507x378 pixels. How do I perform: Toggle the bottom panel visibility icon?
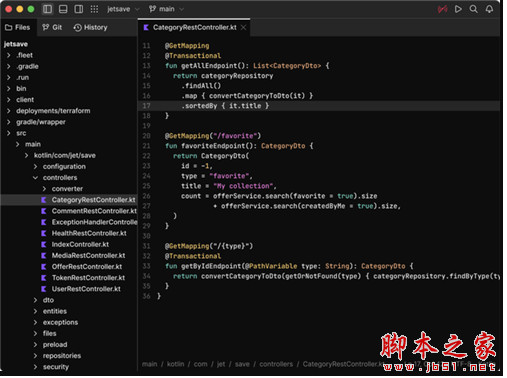[63, 9]
